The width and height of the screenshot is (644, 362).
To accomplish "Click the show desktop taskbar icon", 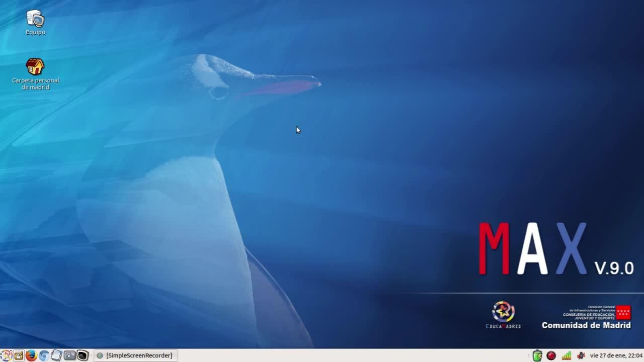I will point(19,355).
